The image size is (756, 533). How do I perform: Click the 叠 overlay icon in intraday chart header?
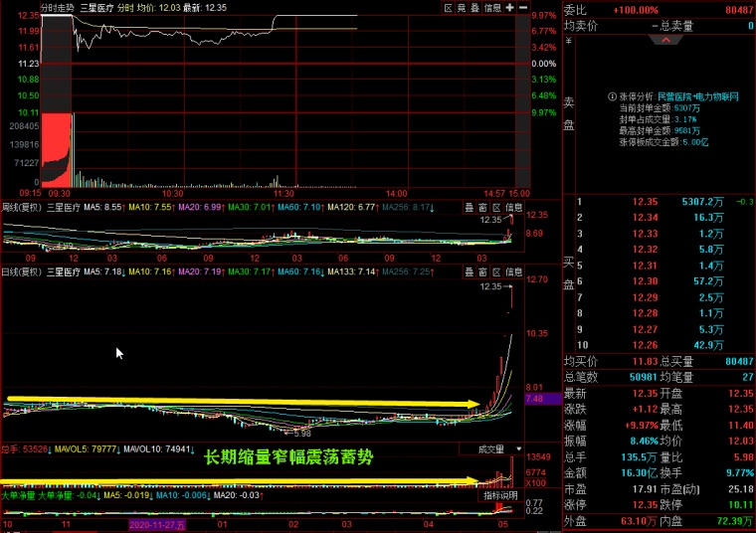(x=474, y=7)
